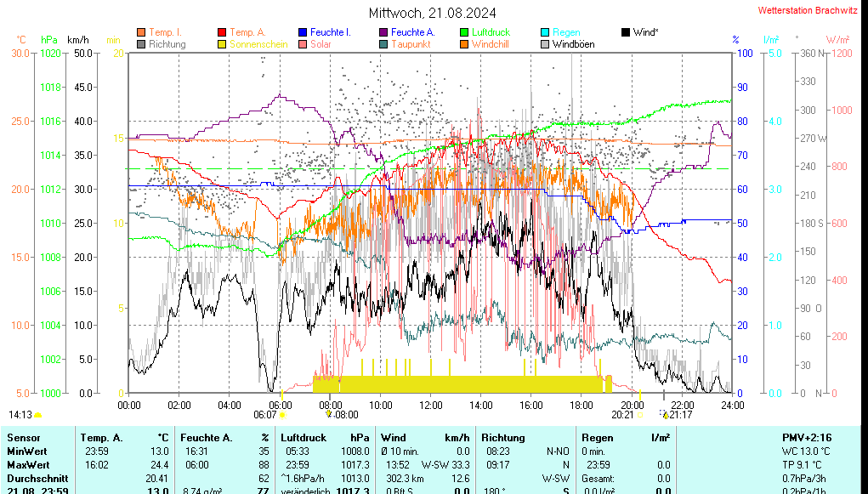
Task: Select the Windchill legend label
Action: click(x=490, y=44)
